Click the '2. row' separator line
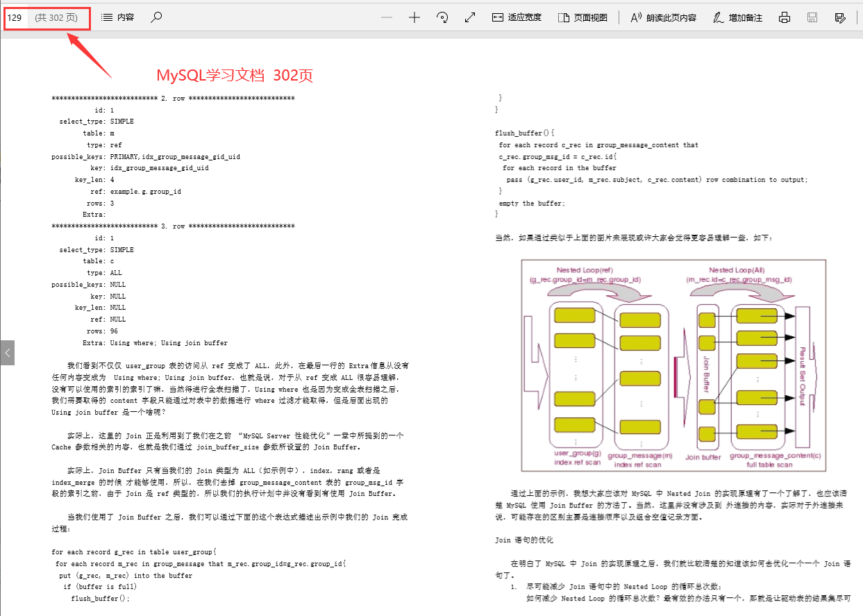 tap(173, 99)
